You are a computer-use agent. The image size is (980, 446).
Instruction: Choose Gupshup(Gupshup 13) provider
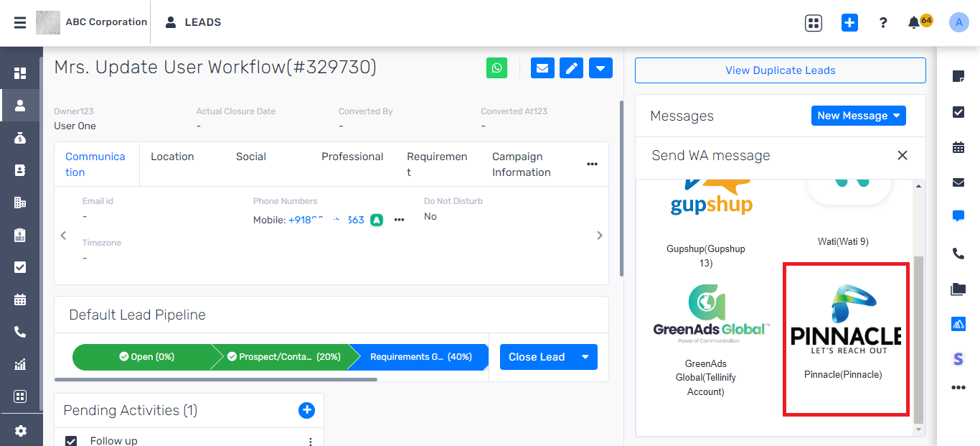click(x=706, y=224)
